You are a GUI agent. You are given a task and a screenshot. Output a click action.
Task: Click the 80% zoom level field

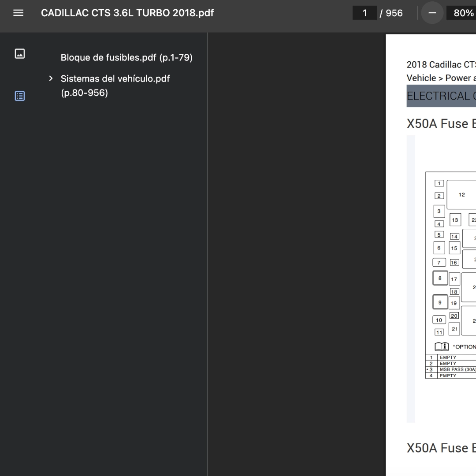(x=461, y=13)
